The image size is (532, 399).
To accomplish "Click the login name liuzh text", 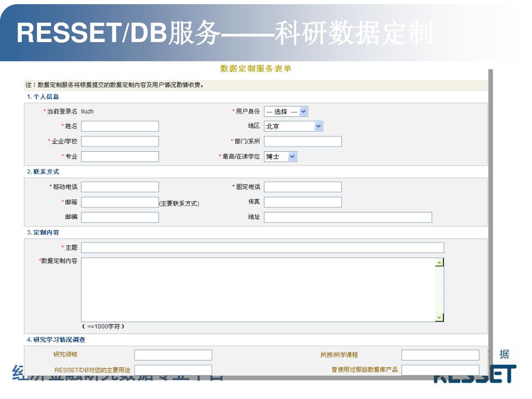I will coord(87,111).
